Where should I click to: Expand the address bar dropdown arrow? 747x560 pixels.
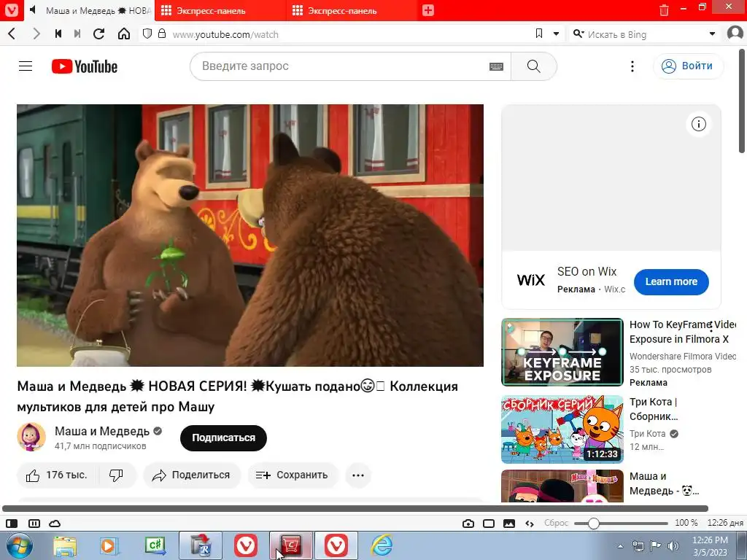tap(556, 34)
